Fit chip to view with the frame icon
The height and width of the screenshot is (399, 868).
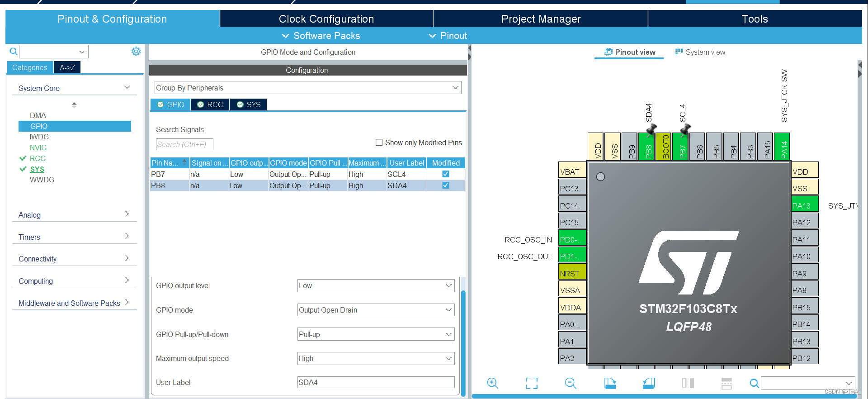[532, 383]
